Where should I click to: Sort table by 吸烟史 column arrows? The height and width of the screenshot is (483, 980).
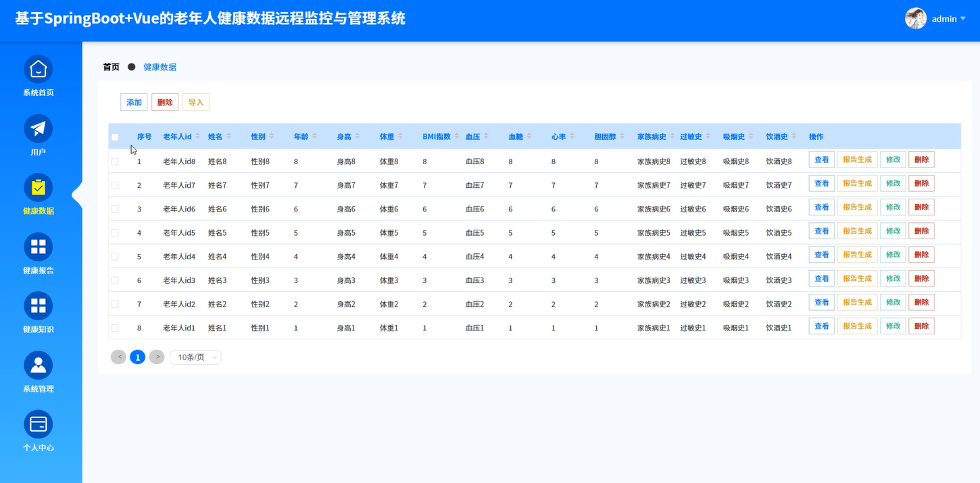pos(751,136)
